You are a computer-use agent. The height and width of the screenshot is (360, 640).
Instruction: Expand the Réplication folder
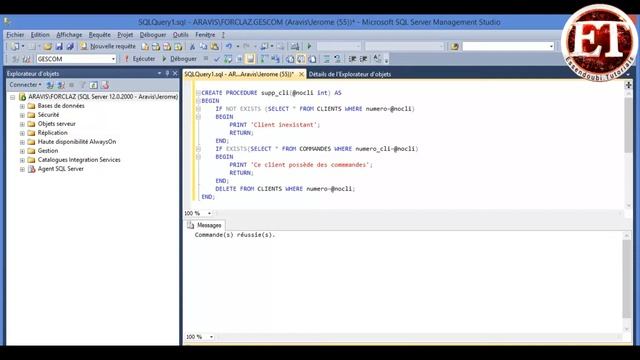(22, 133)
